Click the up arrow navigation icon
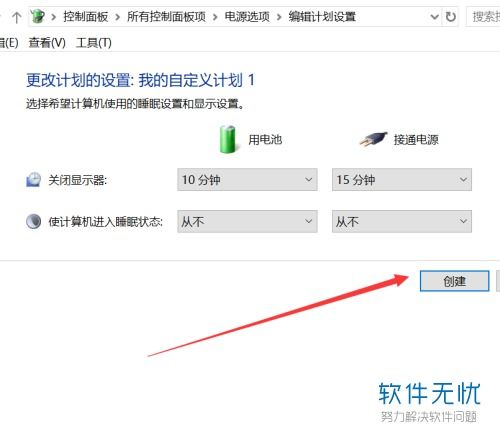 tap(16, 17)
